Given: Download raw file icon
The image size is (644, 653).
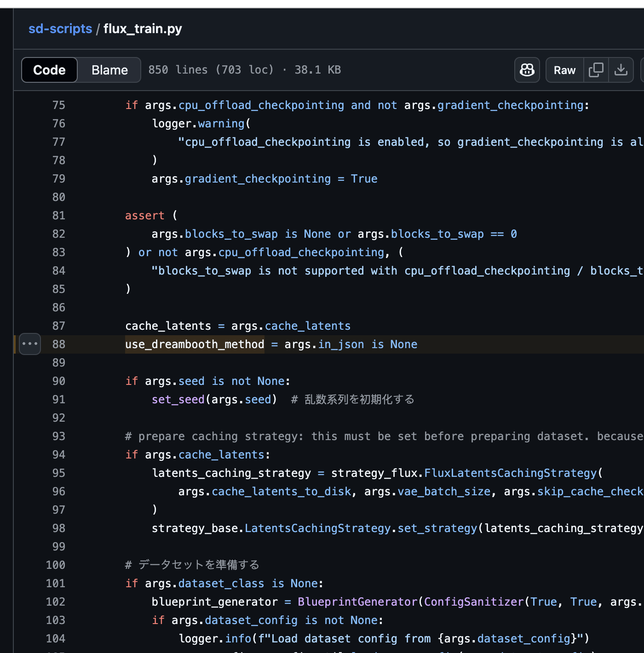Looking at the screenshot, I should [x=621, y=70].
